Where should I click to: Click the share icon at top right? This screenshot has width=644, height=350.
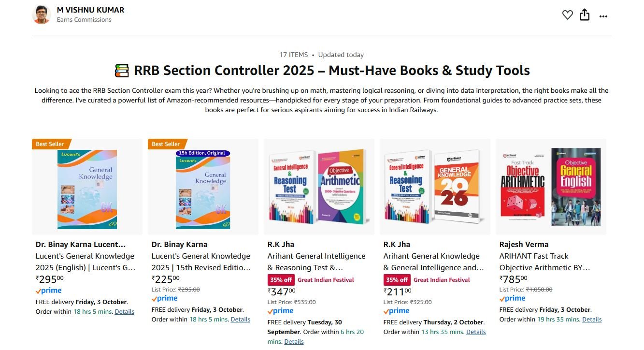click(x=585, y=15)
